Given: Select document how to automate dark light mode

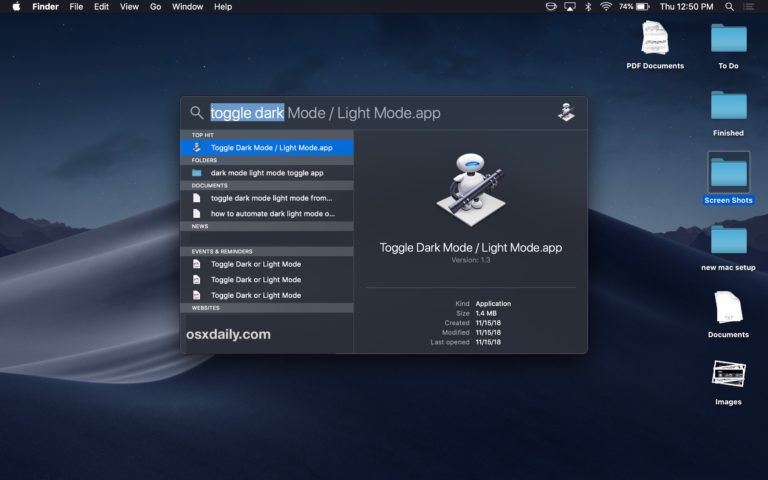Looking at the screenshot, I should coord(267,214).
